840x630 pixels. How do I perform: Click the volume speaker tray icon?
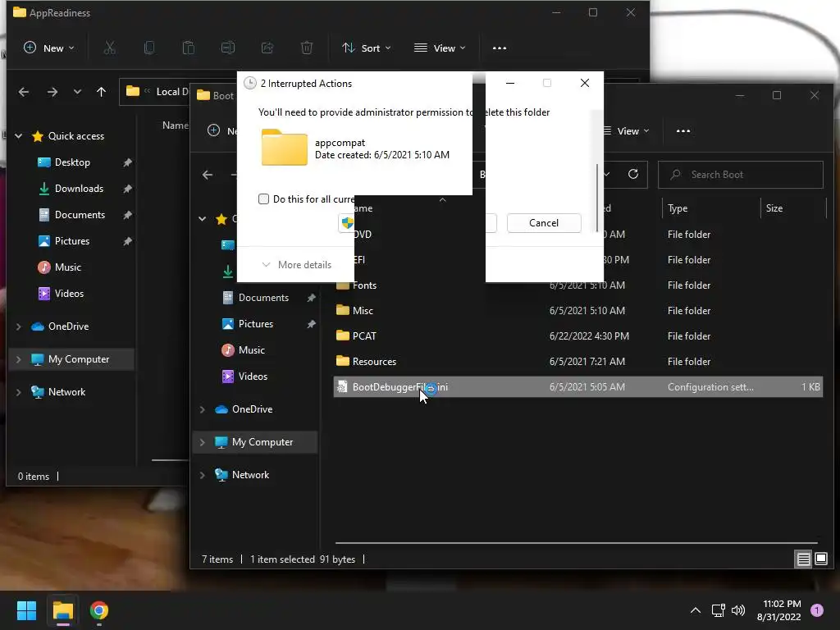click(x=738, y=610)
